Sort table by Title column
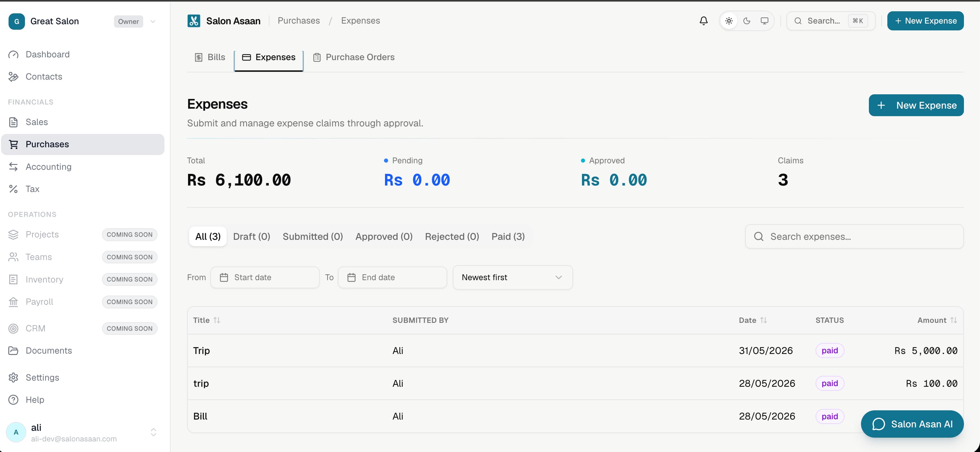This screenshot has height=452, width=980. click(x=207, y=320)
